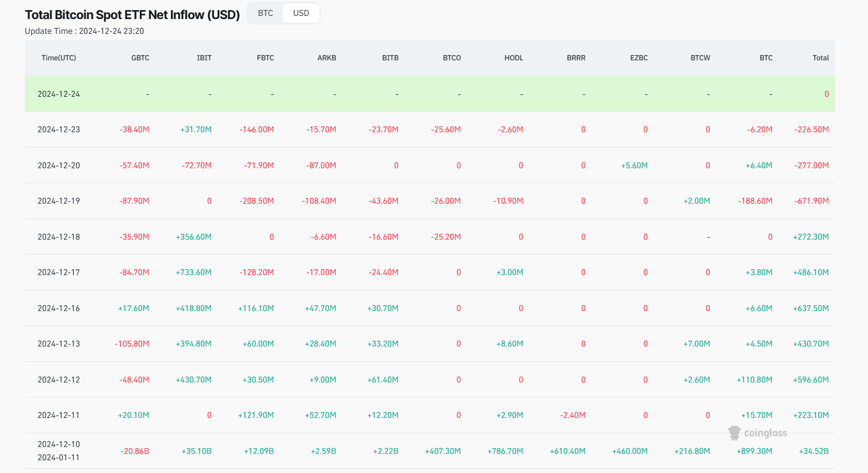The height and width of the screenshot is (473, 868).
Task: Click the BTCO column header
Action: tap(452, 58)
